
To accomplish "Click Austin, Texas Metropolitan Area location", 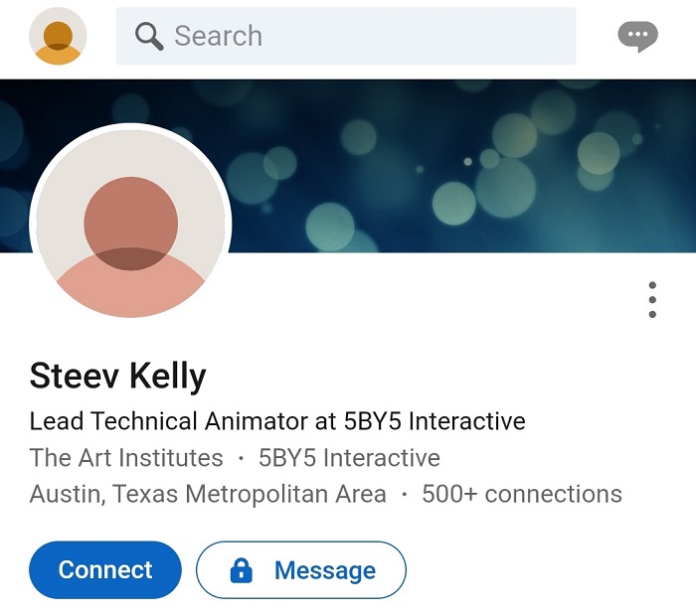I will (x=208, y=494).
